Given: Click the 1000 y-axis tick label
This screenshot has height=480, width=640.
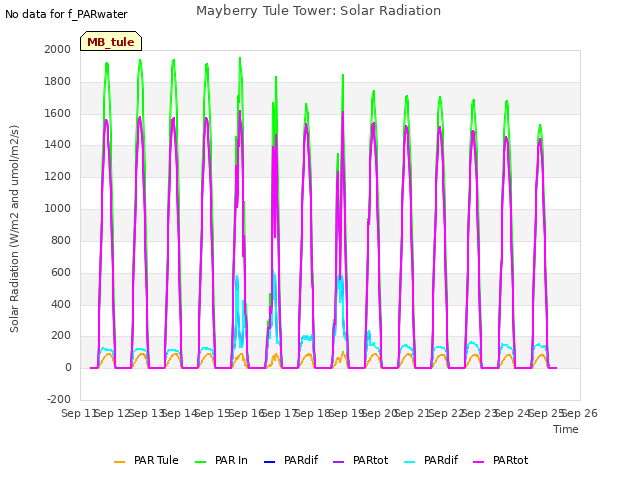Looking at the screenshot, I should (x=58, y=208).
